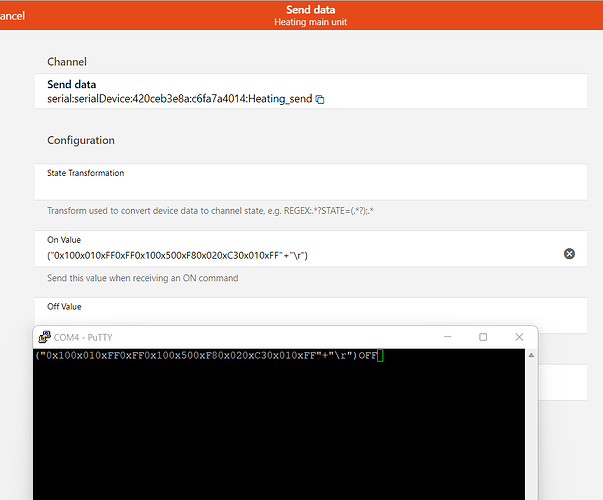
Task: Click the State Transformation input field
Action: 311,182
